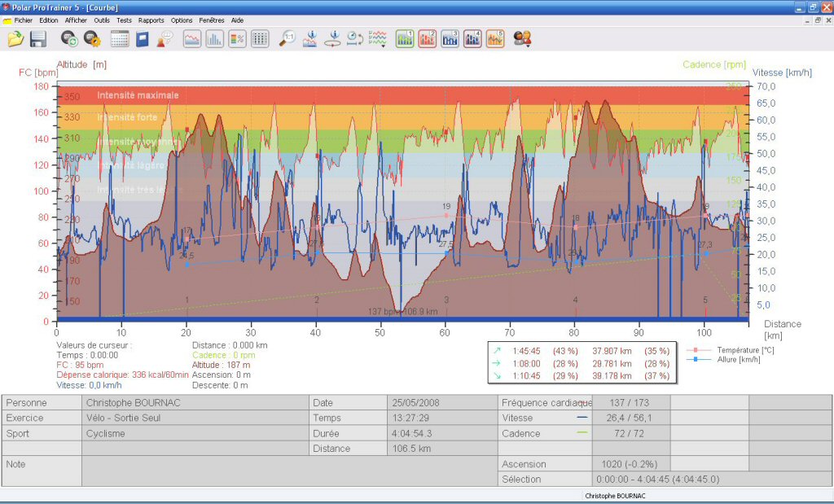This screenshot has height=504, width=834.
Task: Click the Ascension value 1020 (-0.2%)
Action: [630, 464]
